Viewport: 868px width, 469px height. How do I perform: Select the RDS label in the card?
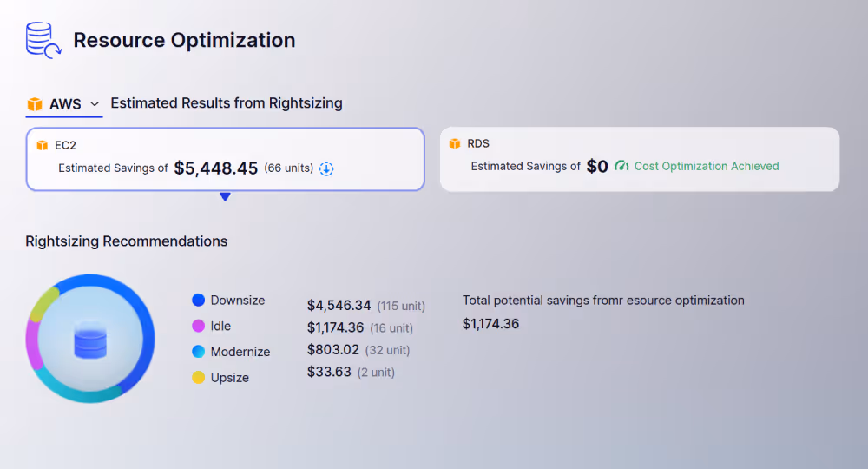pyautogui.click(x=478, y=143)
